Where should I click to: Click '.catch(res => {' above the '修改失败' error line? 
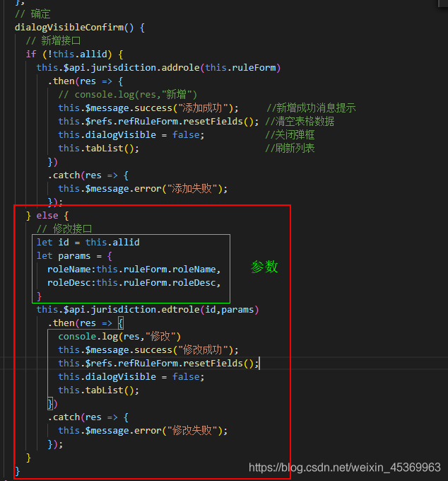[88, 417]
